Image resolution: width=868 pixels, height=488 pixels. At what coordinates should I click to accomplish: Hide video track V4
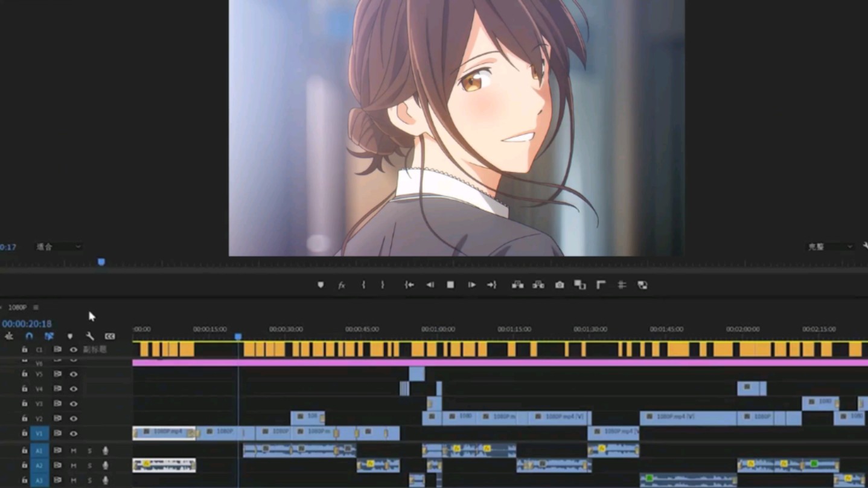point(74,389)
